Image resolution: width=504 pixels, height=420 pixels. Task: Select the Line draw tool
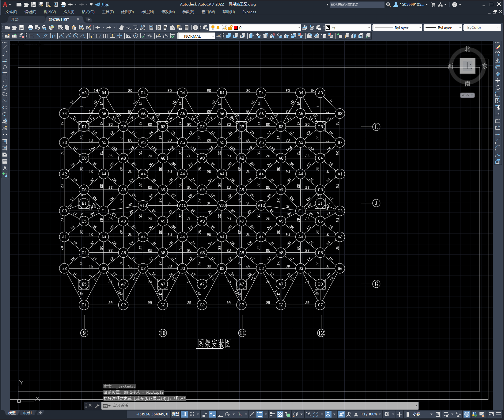point(5,47)
